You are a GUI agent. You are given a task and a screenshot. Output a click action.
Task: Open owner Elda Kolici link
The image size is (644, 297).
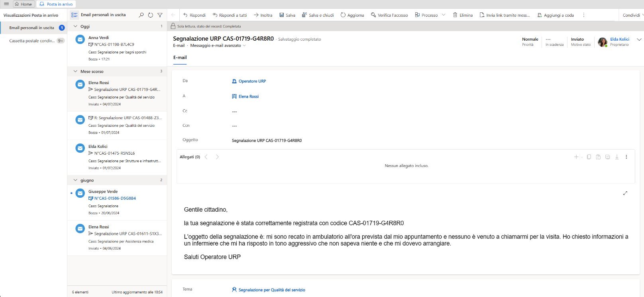coord(620,39)
